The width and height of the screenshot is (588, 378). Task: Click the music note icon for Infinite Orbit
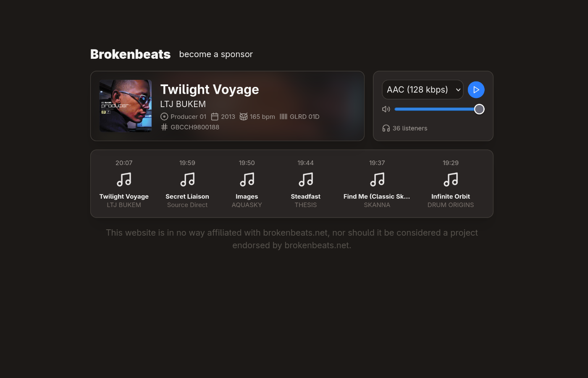click(x=451, y=180)
